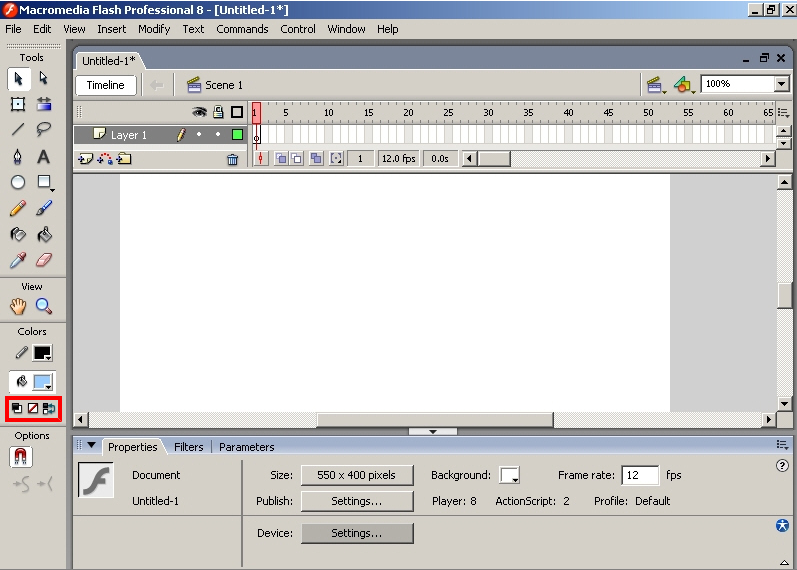Select the Pencil tool
This screenshot has height=570, width=797.
(x=18, y=208)
